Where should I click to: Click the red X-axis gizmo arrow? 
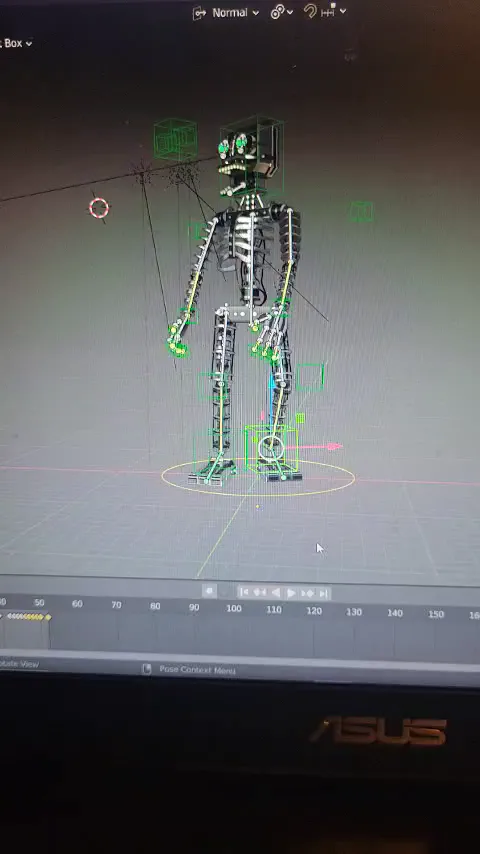click(333, 447)
